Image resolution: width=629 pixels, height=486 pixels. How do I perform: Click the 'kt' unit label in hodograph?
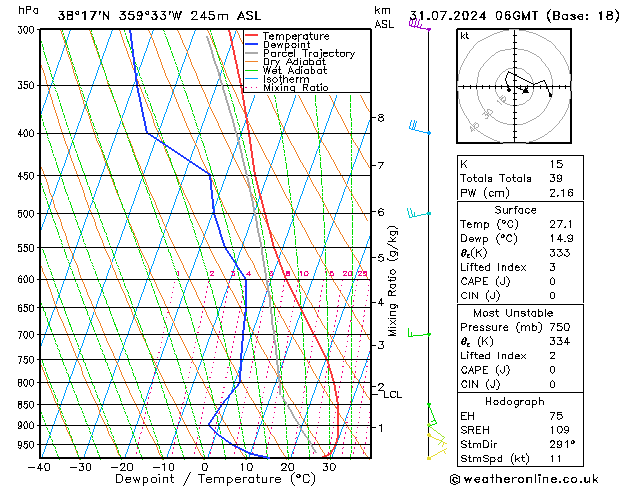coord(465,36)
